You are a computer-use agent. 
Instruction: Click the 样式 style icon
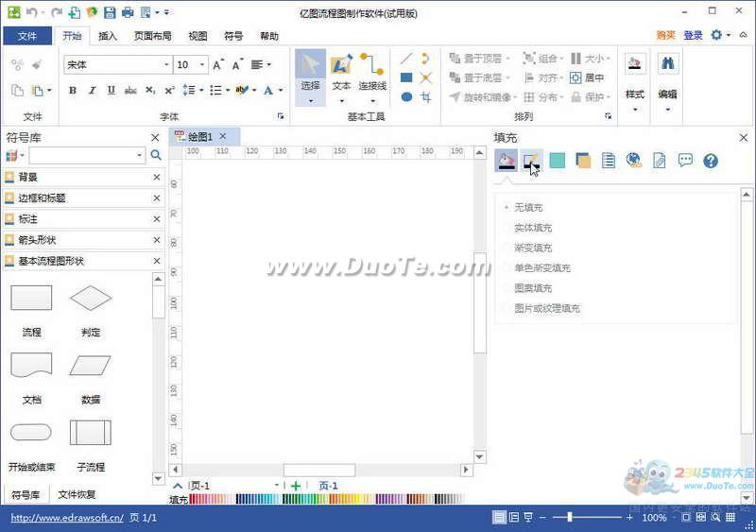click(x=634, y=63)
